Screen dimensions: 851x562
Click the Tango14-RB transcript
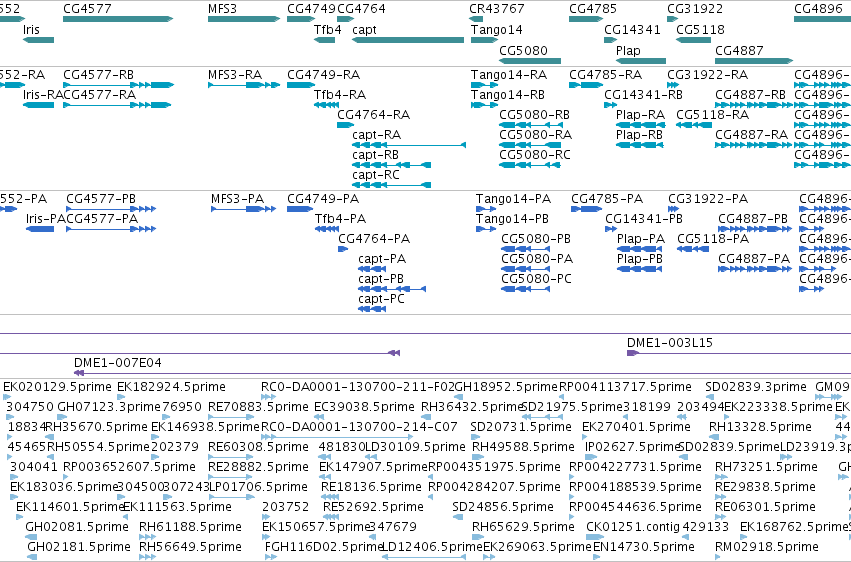[485, 105]
